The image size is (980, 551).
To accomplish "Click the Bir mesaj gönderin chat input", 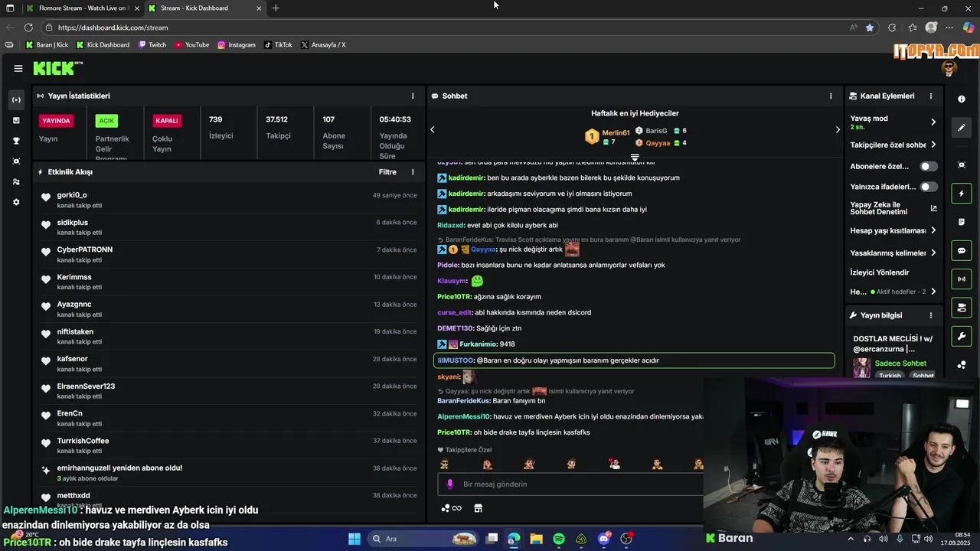I will 570,484.
